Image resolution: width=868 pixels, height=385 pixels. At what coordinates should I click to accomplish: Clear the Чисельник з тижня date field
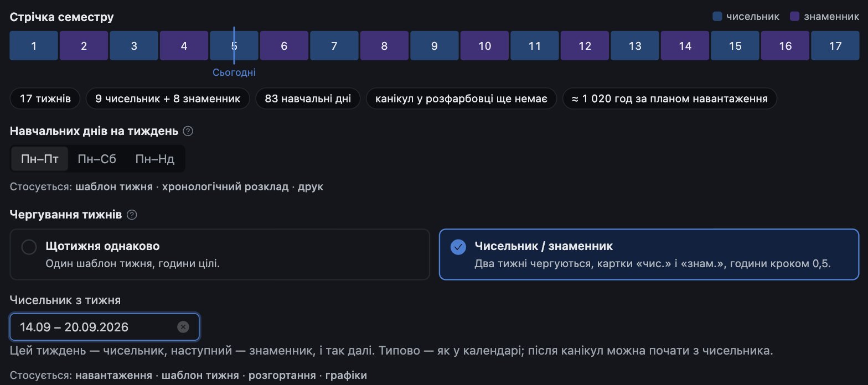[183, 327]
